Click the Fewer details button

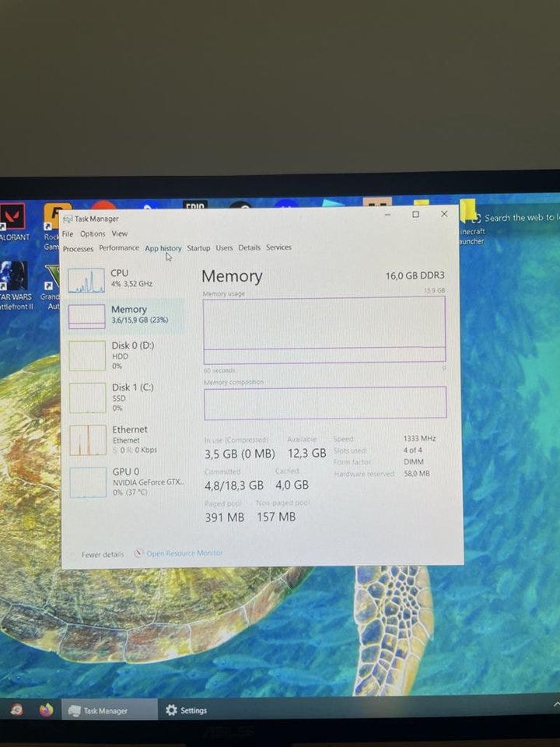pos(103,555)
